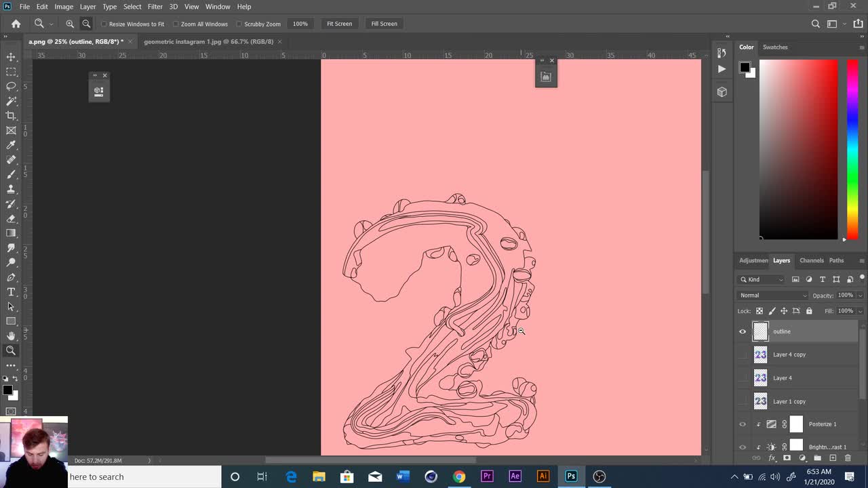Hide the outline layer visibility
This screenshot has height=488, width=868.
point(743,331)
